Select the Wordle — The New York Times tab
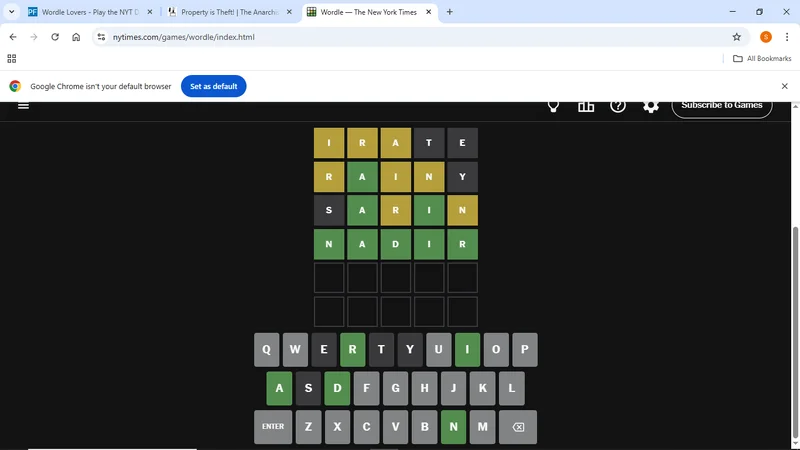800x450 pixels. pos(368,12)
